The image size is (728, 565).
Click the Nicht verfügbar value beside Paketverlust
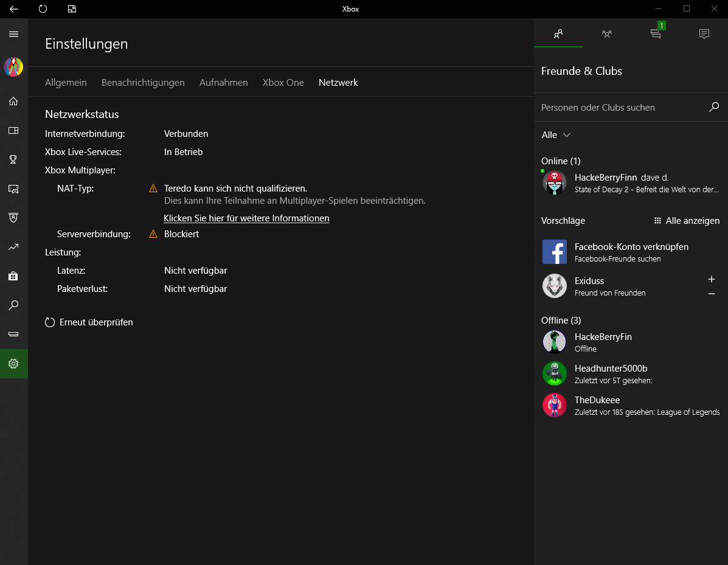195,289
